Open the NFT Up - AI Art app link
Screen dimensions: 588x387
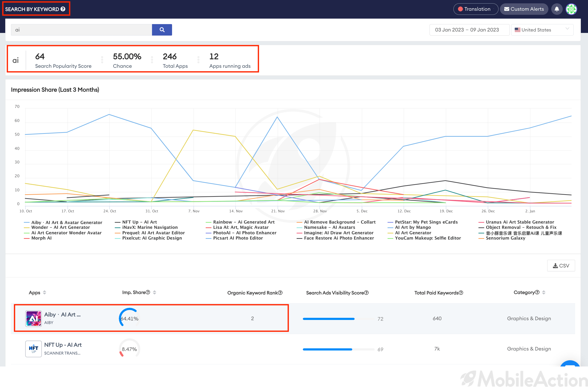click(x=63, y=345)
